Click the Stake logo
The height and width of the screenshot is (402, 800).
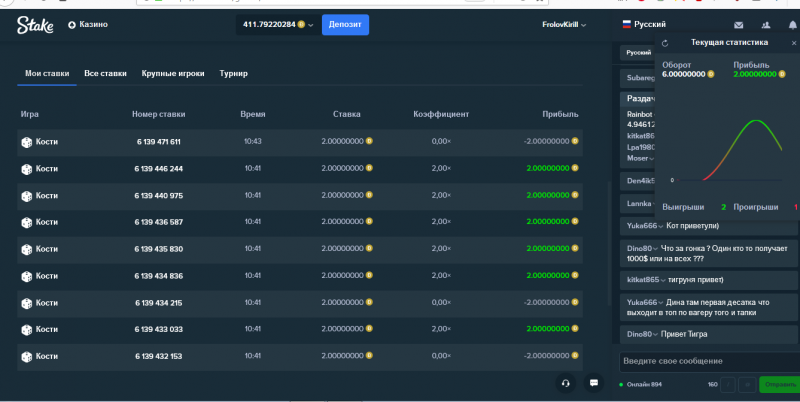click(35, 24)
